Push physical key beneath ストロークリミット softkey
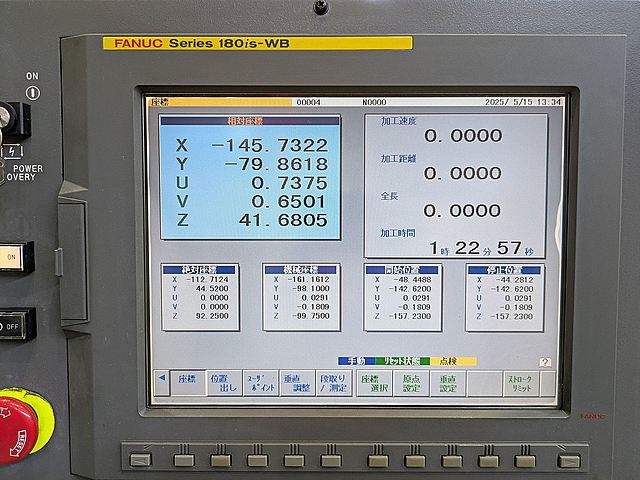This screenshot has height=480, width=640. pos(525,461)
